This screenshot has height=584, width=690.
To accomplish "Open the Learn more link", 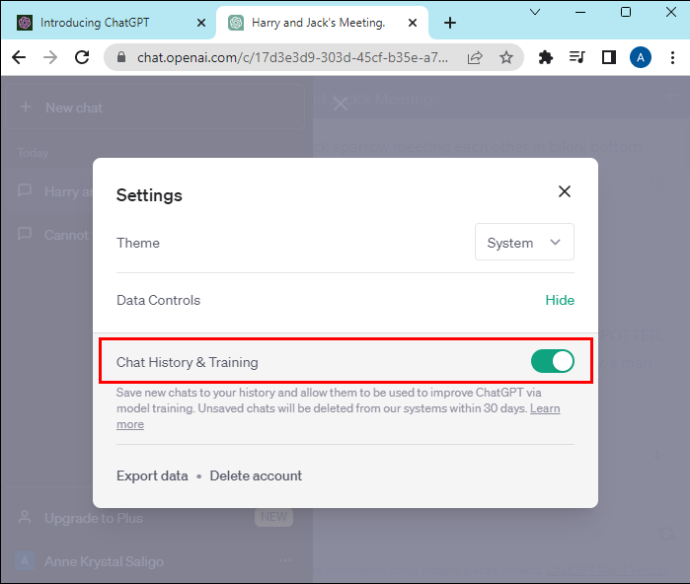I will click(545, 408).
